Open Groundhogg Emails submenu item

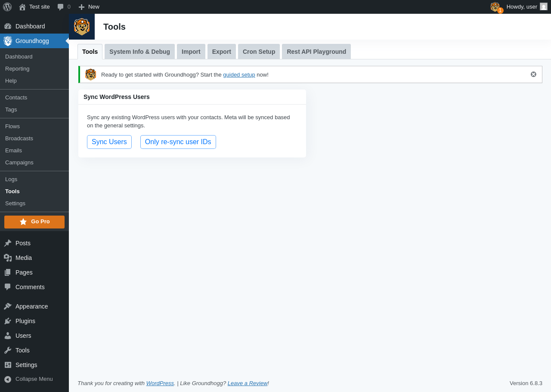pos(34,151)
